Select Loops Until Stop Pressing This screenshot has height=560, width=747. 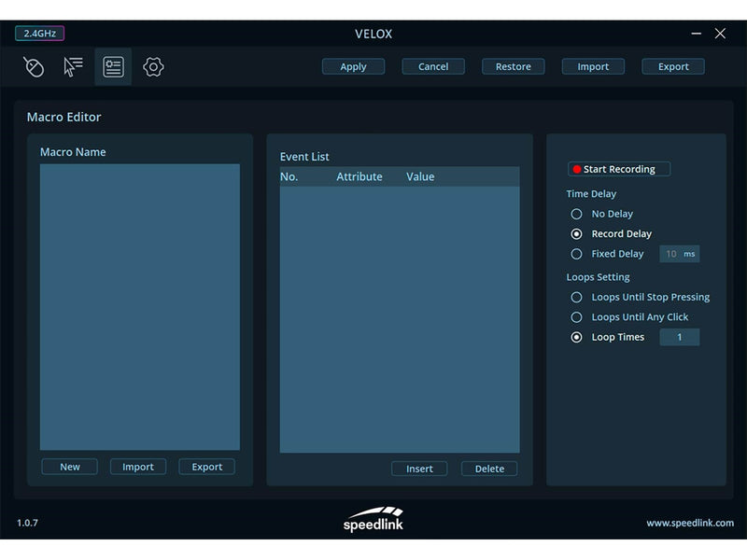coord(576,297)
